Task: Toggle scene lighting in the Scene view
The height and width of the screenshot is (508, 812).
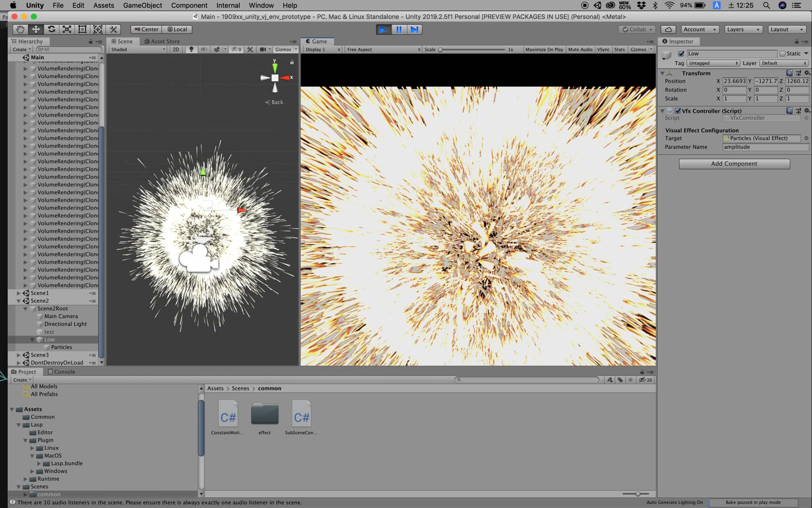Action: (x=191, y=49)
